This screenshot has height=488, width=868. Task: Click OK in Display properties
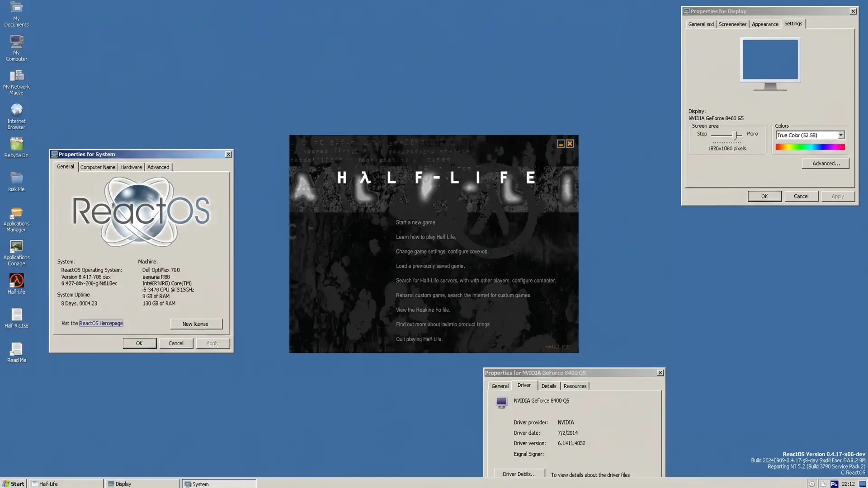click(764, 196)
